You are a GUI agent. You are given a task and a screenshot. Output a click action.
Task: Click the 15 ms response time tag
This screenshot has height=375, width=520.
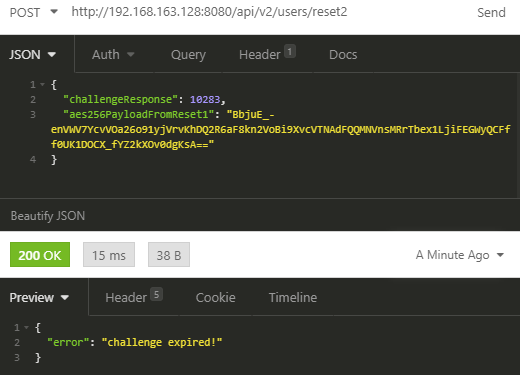(x=109, y=255)
